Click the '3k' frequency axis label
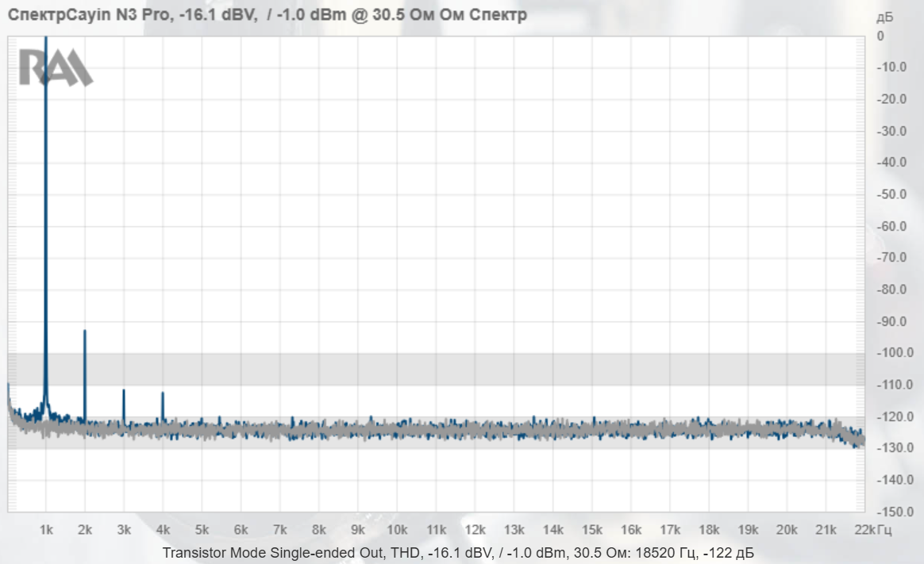The image size is (924, 564). [x=124, y=530]
